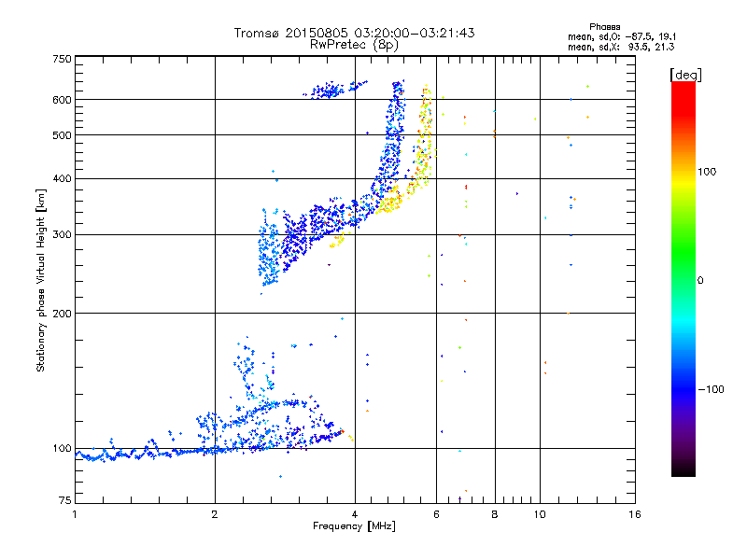The width and height of the screenshot is (747, 560).
Task: Click the colorbar label '0'
Action: coord(700,280)
